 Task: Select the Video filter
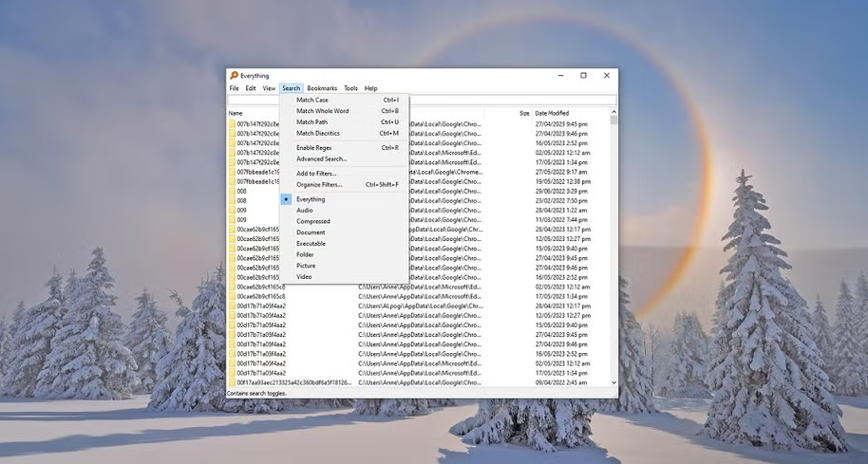[345, 276]
